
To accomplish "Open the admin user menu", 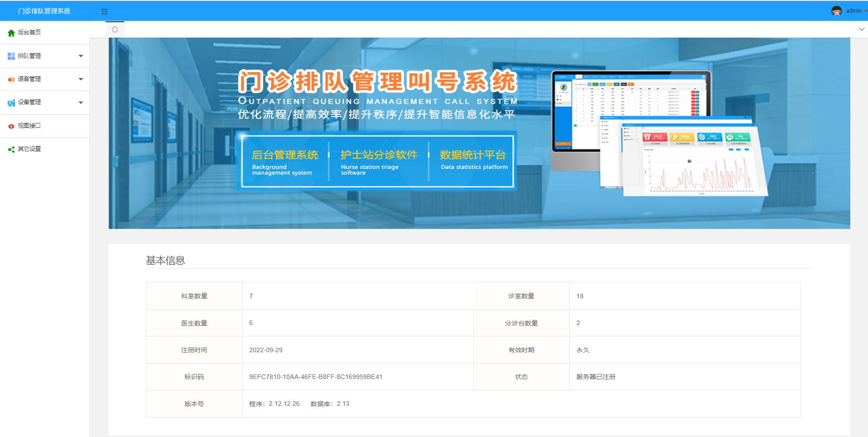I will (x=854, y=11).
